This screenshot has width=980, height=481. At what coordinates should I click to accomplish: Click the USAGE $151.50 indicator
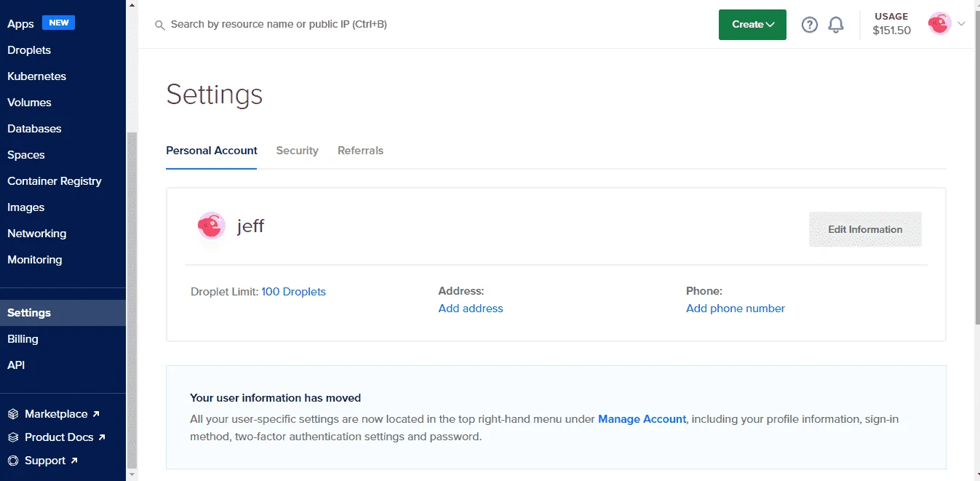[x=892, y=24]
